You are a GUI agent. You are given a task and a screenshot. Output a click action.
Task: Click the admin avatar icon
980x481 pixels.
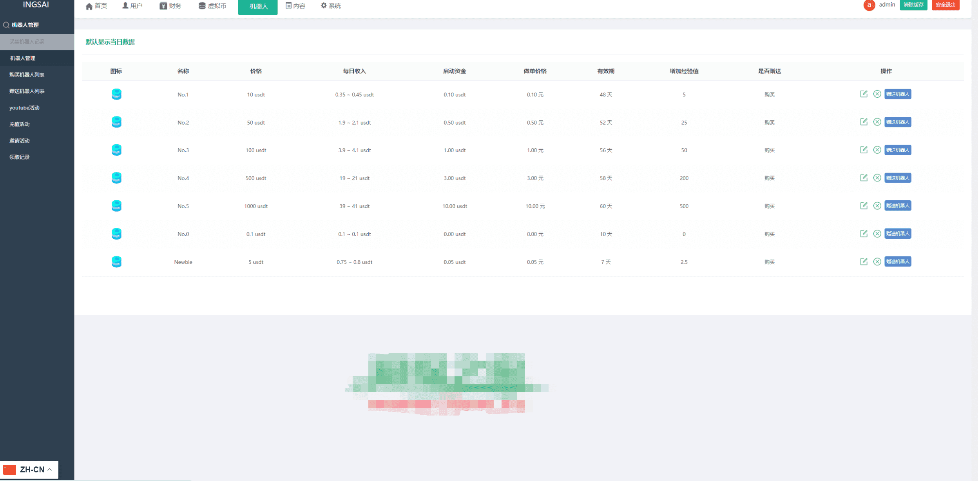coord(870,5)
